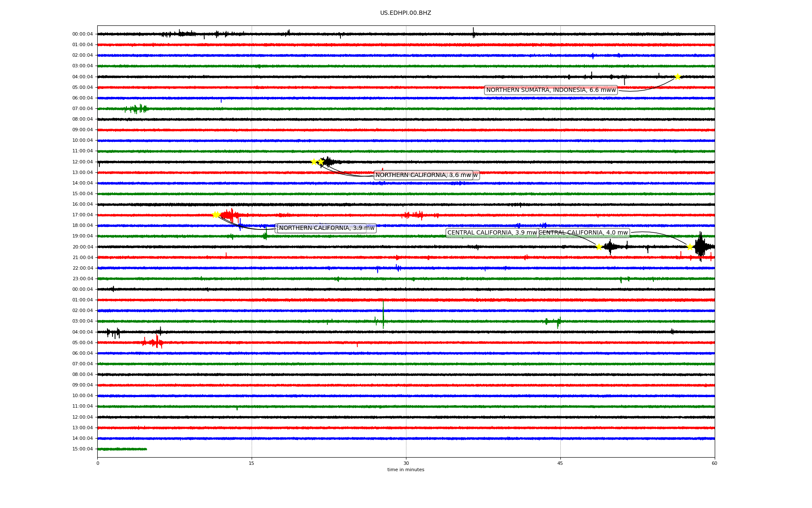Click the 20:00:04 trace time label
812x508 pixels.
point(82,247)
